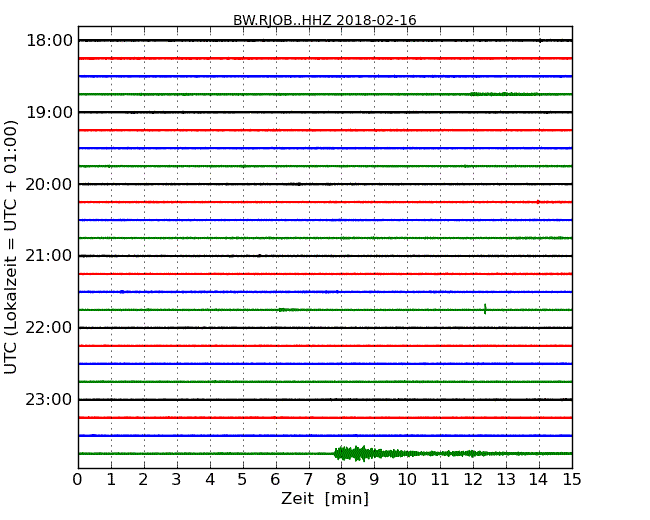Click the black dot near minute 14 on the 18:00 trace
Image resolution: width=650 pixels, height=520 pixels.
pos(540,40)
